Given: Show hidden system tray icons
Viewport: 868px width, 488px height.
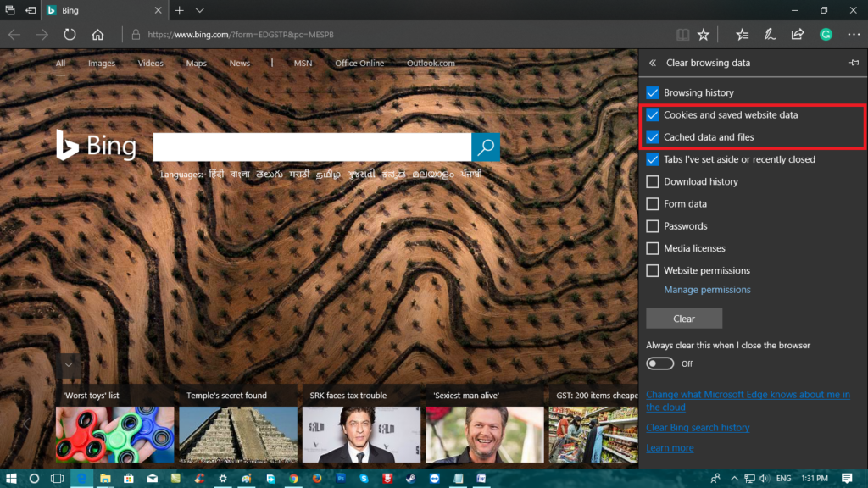Looking at the screenshot, I should click(734, 478).
